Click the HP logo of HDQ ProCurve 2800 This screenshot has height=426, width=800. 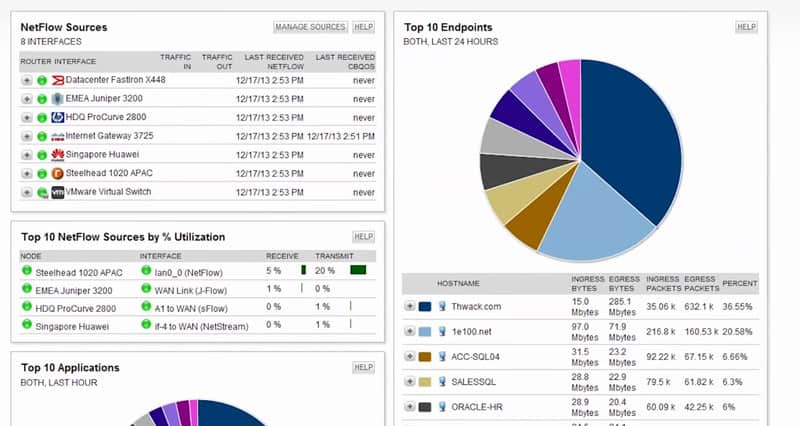[58, 117]
